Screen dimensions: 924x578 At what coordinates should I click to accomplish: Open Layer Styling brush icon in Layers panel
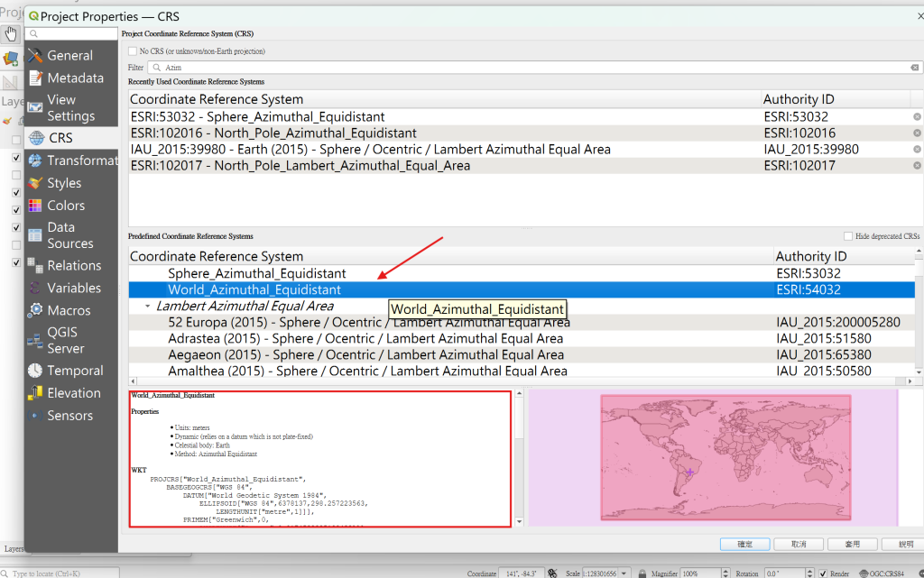pyautogui.click(x=7, y=121)
